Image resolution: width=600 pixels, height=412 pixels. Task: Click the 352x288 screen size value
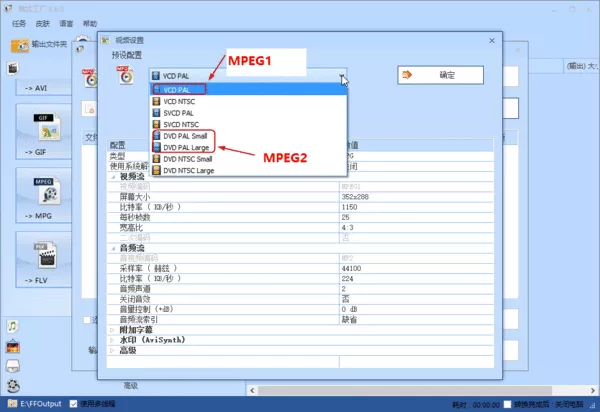(x=355, y=197)
